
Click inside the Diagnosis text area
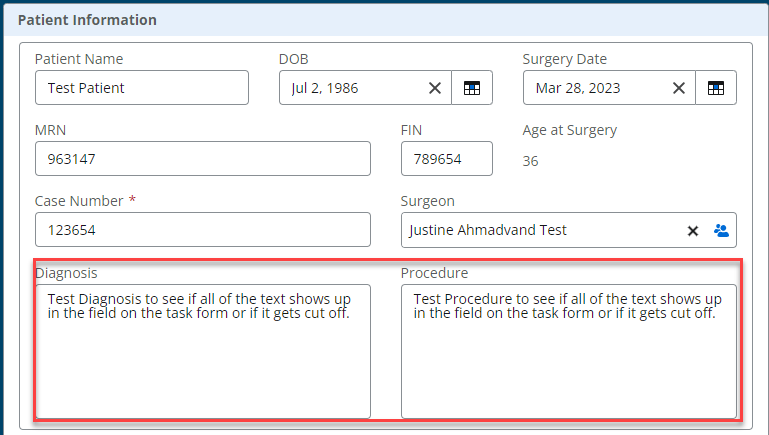pyautogui.click(x=203, y=351)
